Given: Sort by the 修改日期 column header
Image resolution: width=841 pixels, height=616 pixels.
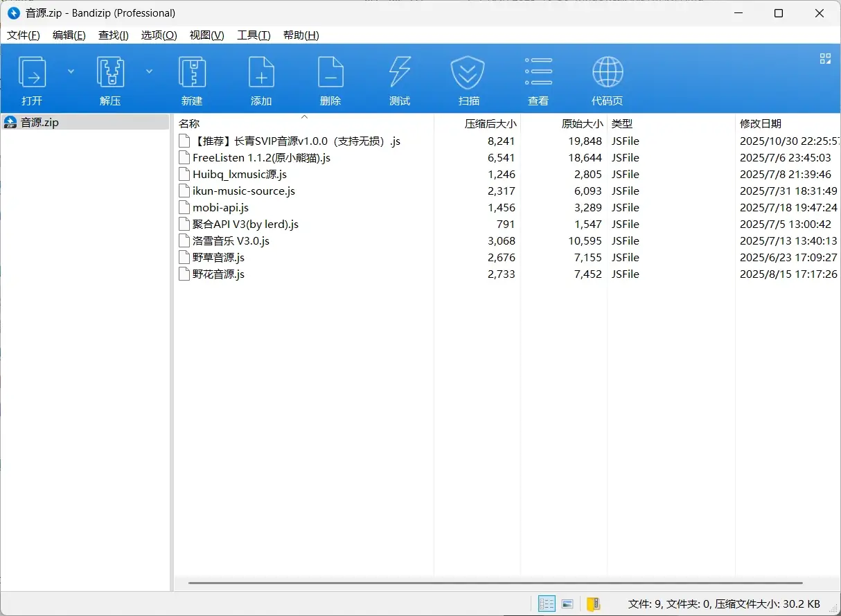Looking at the screenshot, I should [788, 123].
